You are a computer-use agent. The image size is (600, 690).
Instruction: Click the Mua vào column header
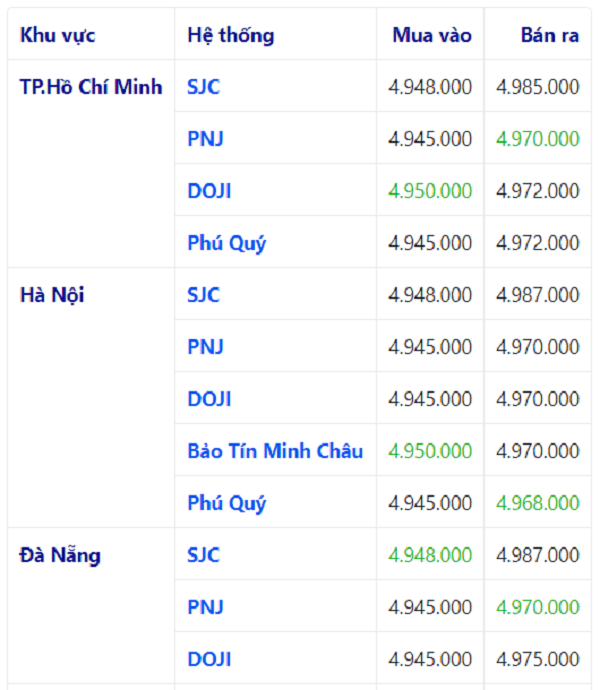pyautogui.click(x=432, y=36)
